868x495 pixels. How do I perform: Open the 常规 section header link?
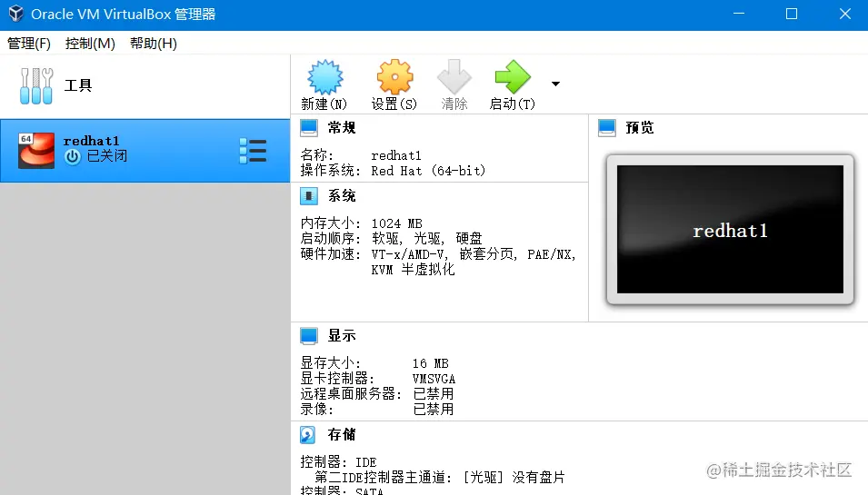point(342,128)
